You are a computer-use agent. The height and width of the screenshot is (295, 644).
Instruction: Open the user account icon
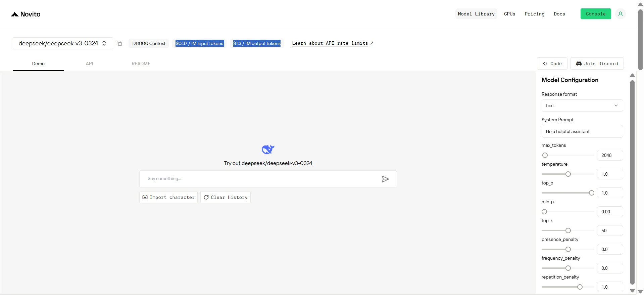tap(621, 14)
